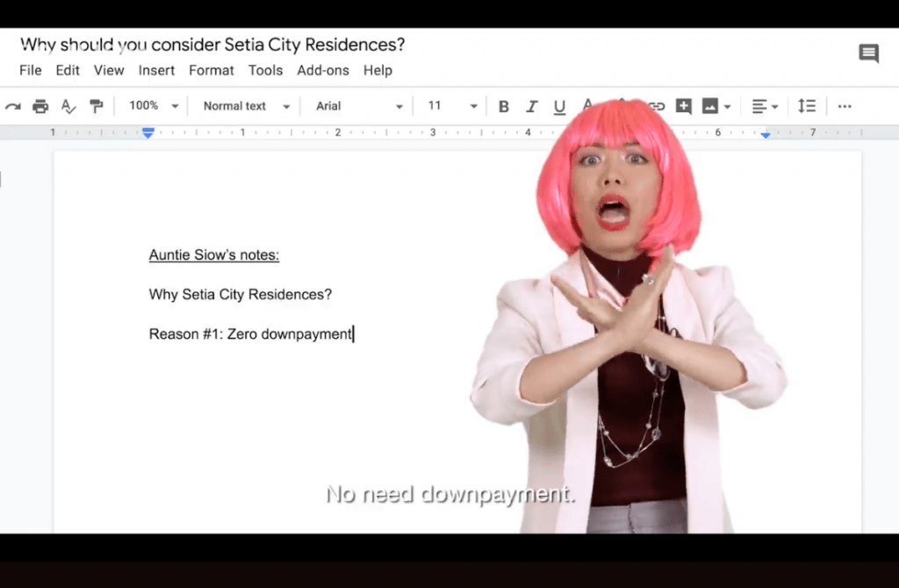Open comment history icon at top right
The height and width of the screenshot is (588, 899).
coord(868,54)
